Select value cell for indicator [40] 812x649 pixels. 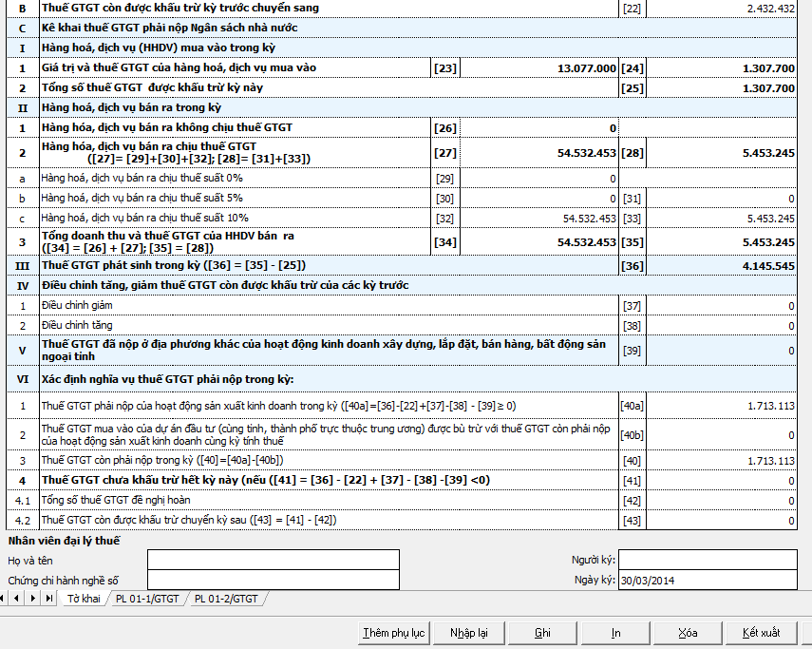[722, 461]
